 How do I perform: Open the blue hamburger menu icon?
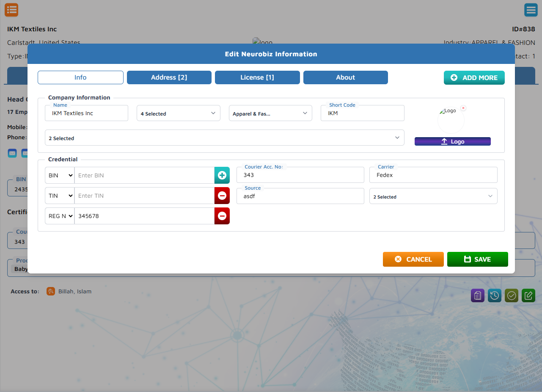tap(531, 10)
